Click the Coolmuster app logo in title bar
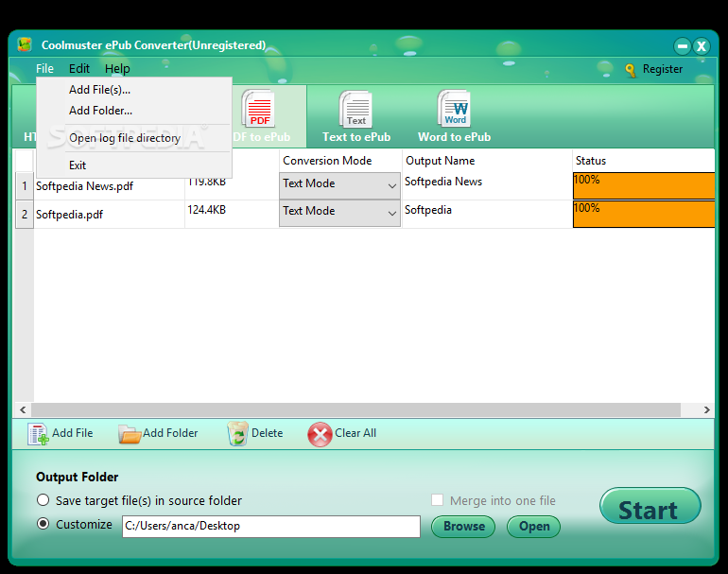Viewport: 728px width, 574px height. pos(25,44)
